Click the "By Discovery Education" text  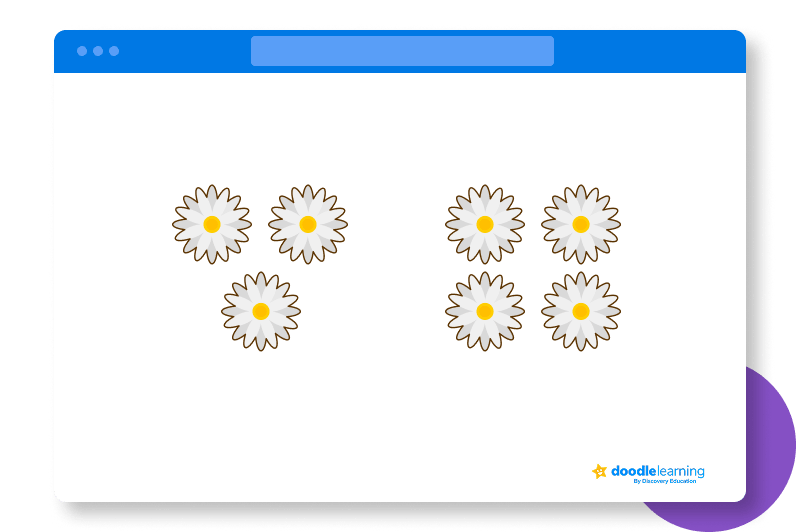point(668,482)
